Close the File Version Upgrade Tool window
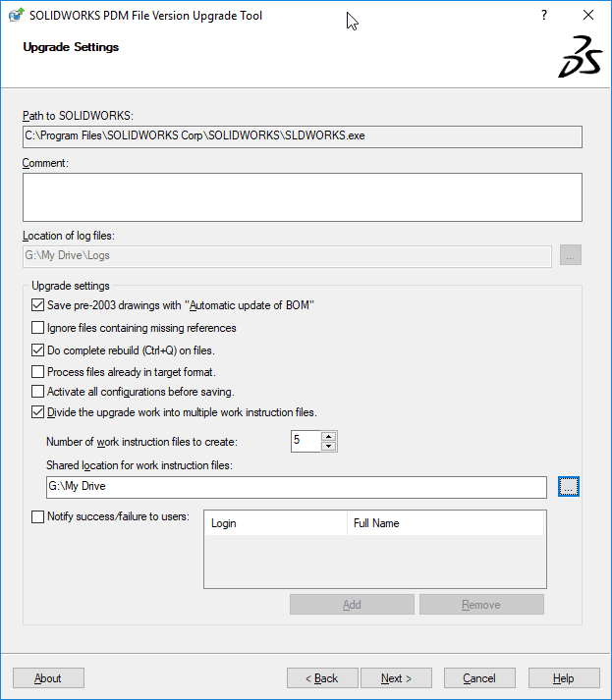 588,15
